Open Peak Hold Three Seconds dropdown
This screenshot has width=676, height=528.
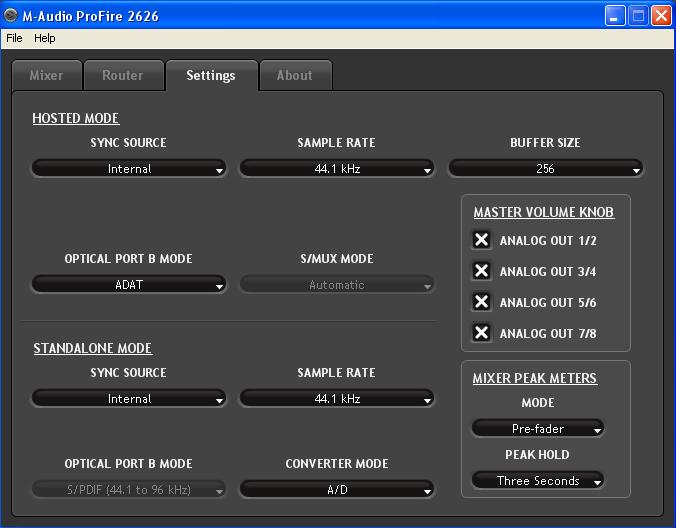tap(538, 480)
